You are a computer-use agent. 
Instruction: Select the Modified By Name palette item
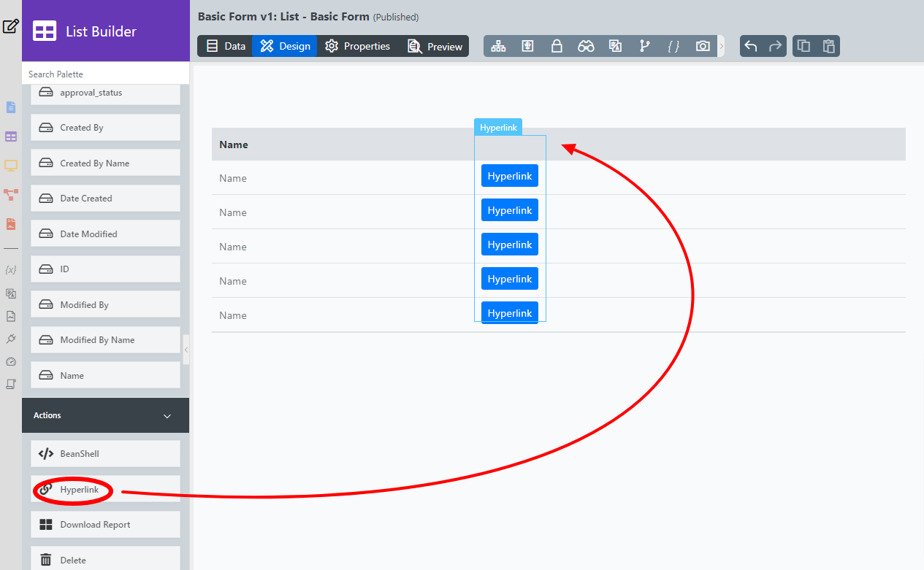105,339
